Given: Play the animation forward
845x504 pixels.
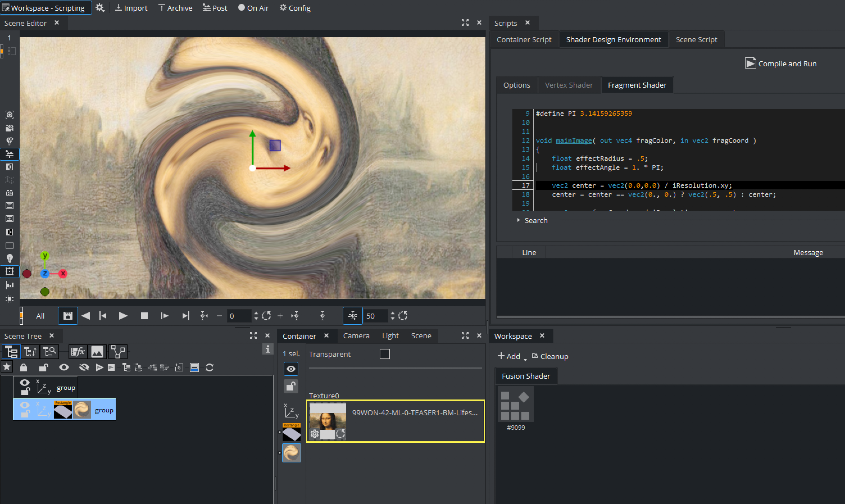Looking at the screenshot, I should [x=123, y=316].
